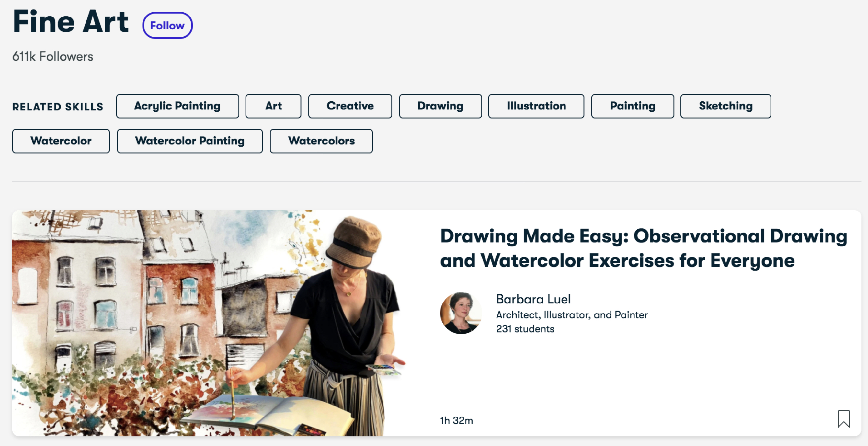Screen dimensions: 868x446
Task: Open the Art related skill tag
Action: point(273,106)
